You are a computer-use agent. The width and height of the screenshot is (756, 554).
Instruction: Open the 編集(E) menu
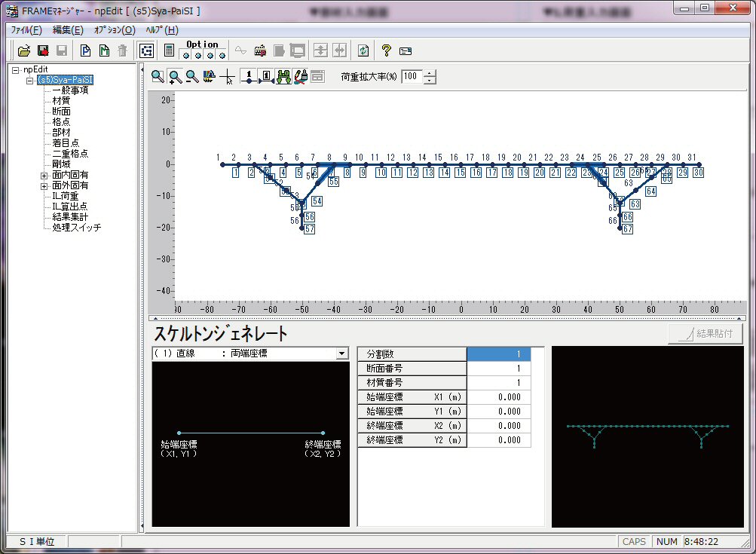tap(68, 30)
